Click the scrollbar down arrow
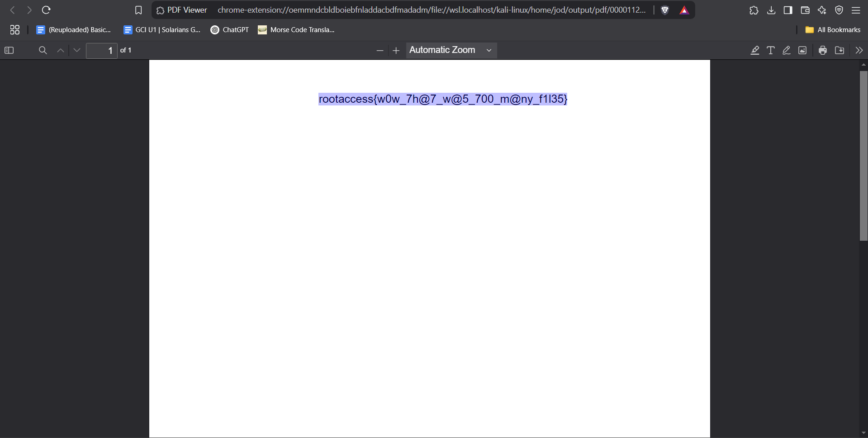 click(x=863, y=433)
